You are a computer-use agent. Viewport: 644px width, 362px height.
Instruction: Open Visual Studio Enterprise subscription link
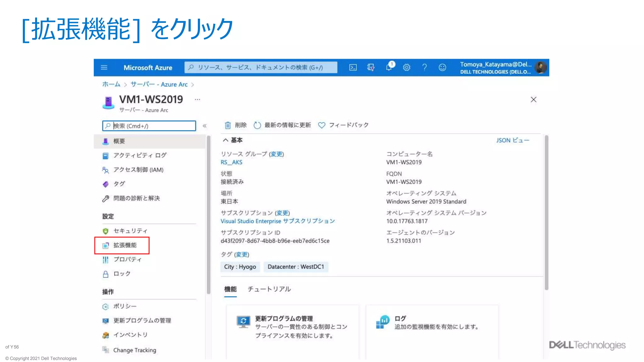278,221
